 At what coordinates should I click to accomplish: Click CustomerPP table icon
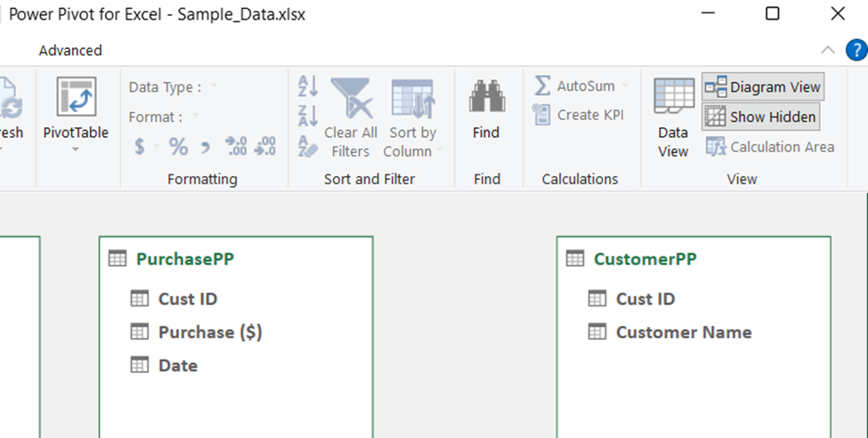[575, 258]
